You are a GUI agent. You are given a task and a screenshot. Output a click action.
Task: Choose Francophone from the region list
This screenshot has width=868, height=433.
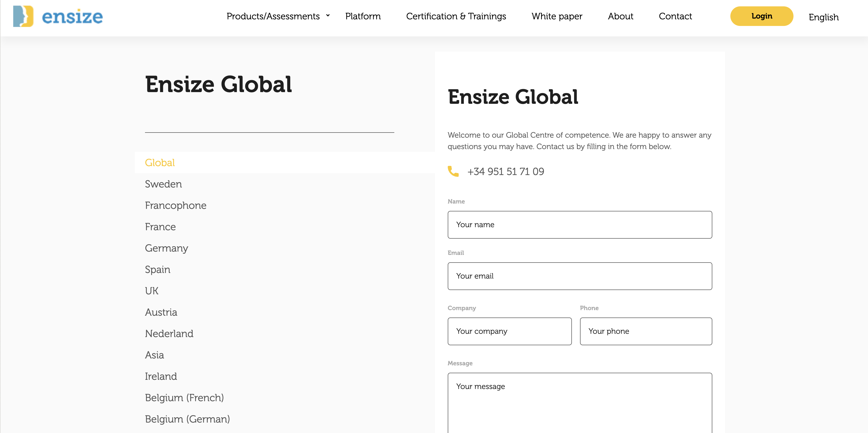click(x=176, y=205)
